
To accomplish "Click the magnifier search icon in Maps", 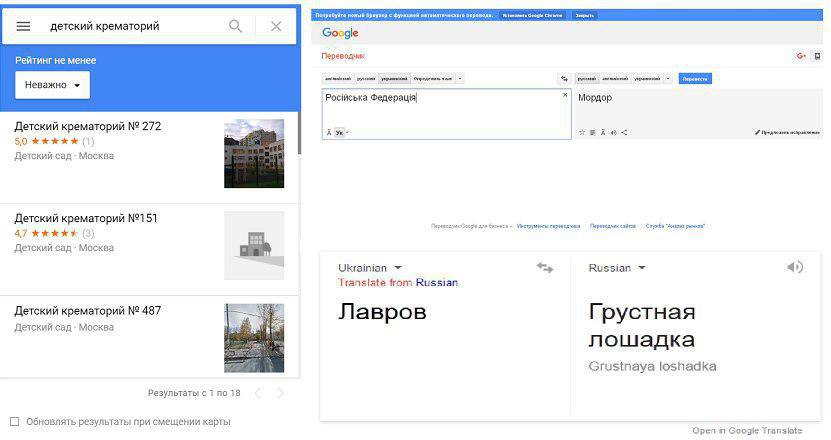I will point(235,26).
